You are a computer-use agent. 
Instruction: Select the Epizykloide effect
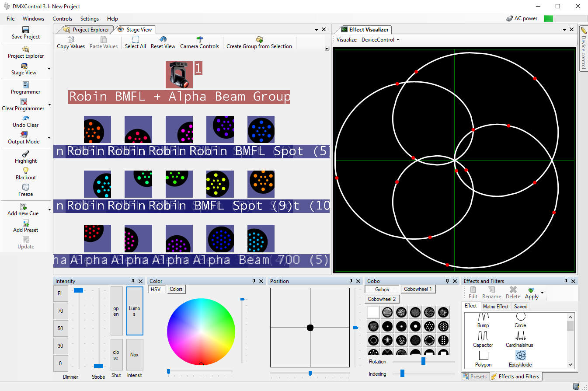[x=520, y=358]
